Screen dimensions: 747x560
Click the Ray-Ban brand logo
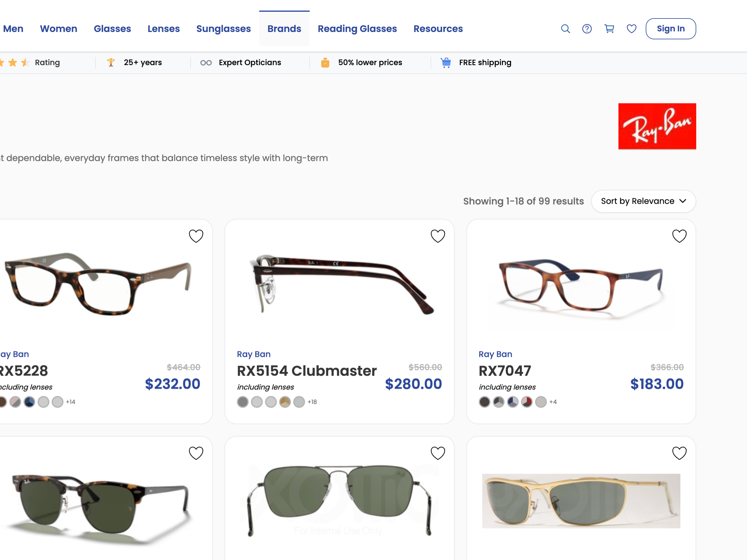tap(657, 126)
